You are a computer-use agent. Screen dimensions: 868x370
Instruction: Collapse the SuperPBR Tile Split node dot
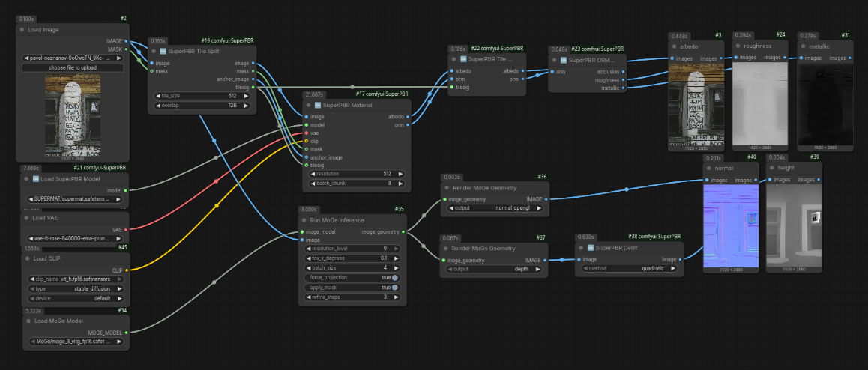click(x=154, y=52)
